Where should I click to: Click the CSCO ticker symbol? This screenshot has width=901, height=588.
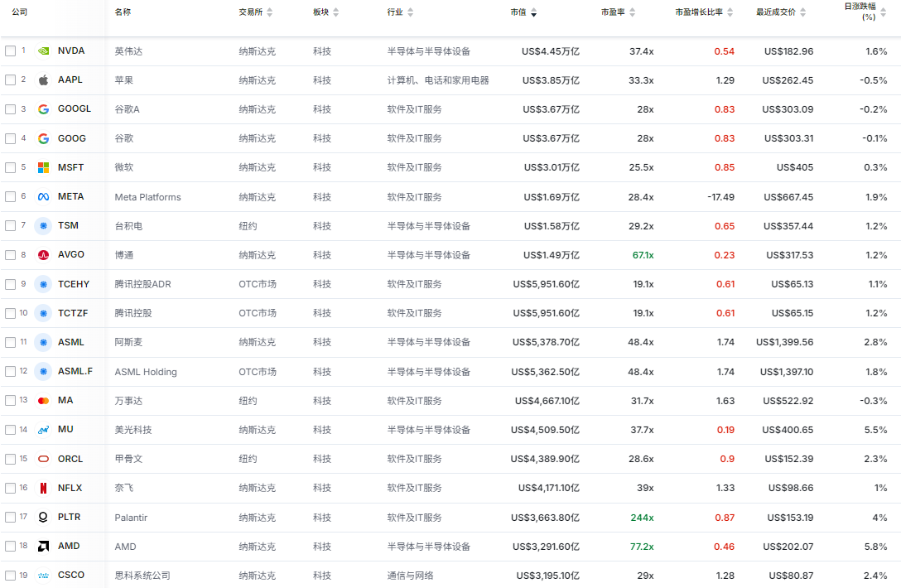[x=71, y=576]
